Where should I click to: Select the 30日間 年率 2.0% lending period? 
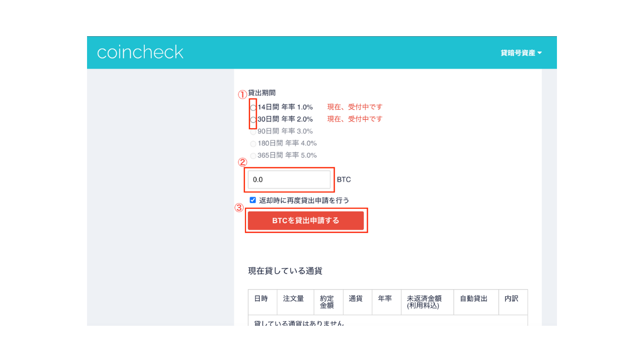tap(253, 119)
